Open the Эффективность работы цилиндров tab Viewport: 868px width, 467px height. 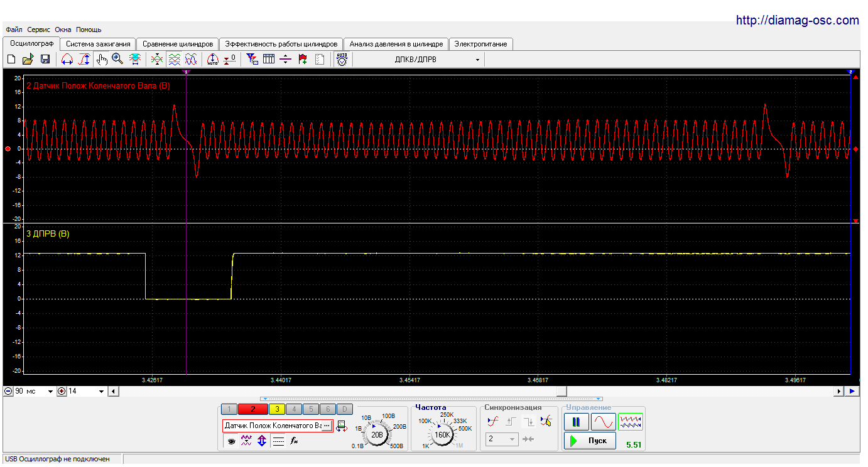[281, 44]
